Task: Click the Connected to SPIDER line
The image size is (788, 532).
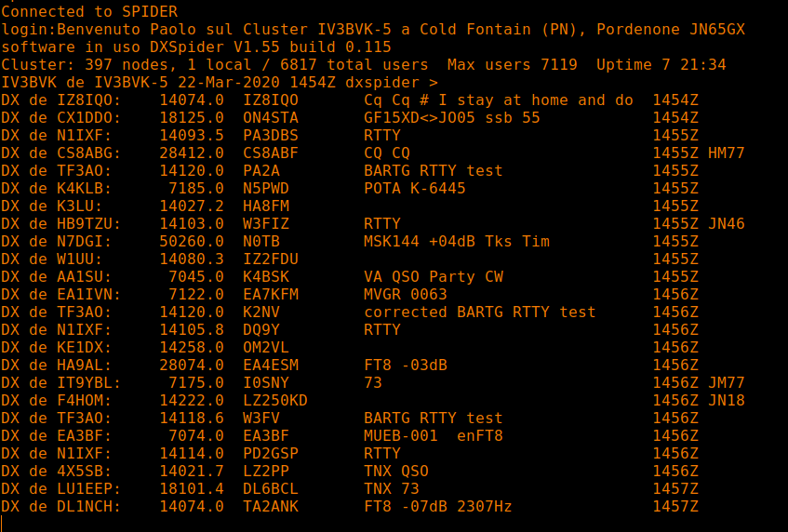Action: pos(89,11)
